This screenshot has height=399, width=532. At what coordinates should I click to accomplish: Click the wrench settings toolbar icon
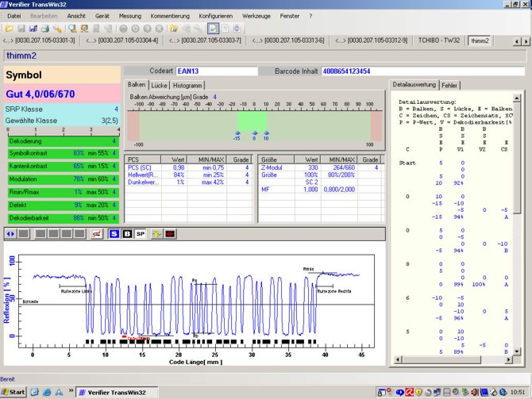point(56,29)
